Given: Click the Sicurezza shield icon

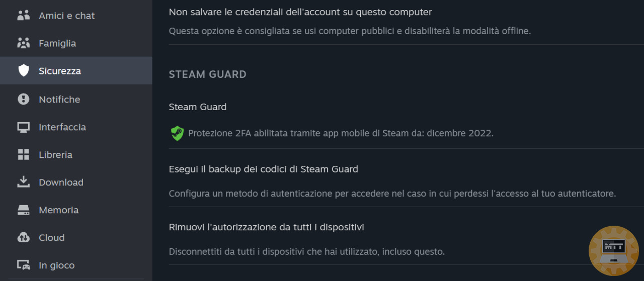Looking at the screenshot, I should coord(24,71).
